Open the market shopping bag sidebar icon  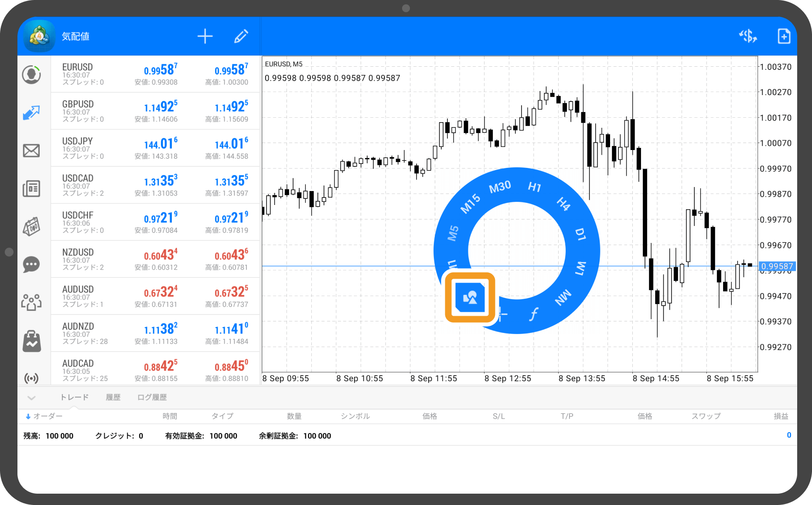[x=31, y=341]
